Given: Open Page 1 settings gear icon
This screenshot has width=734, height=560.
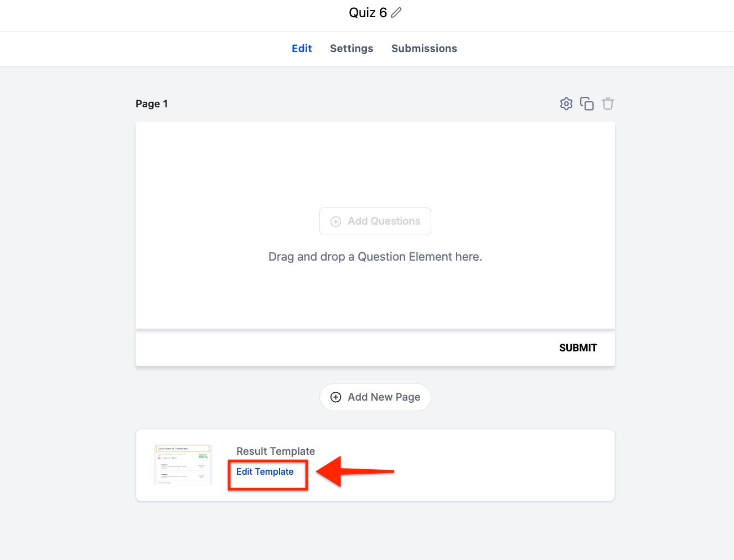Looking at the screenshot, I should (566, 103).
